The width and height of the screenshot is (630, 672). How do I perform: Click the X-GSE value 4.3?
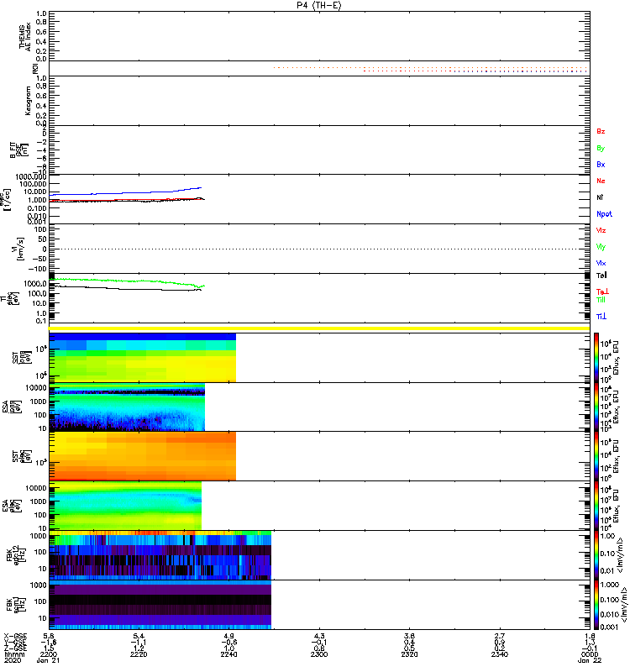point(319,636)
